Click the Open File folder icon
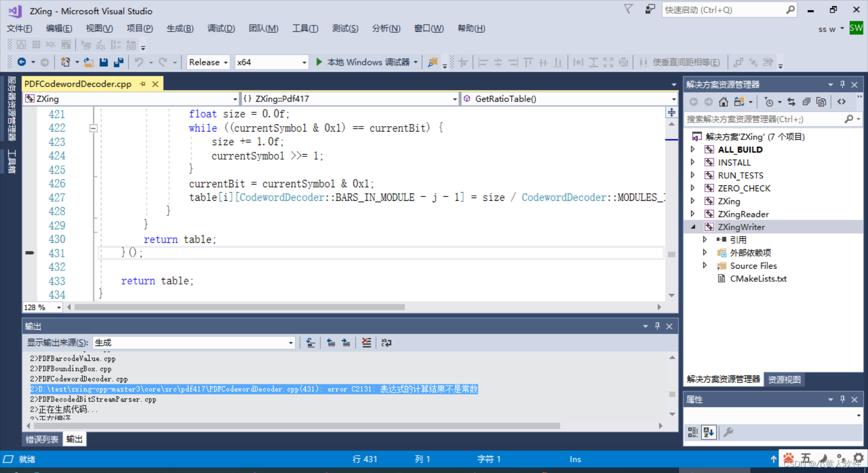The image size is (868, 473). coord(89,62)
